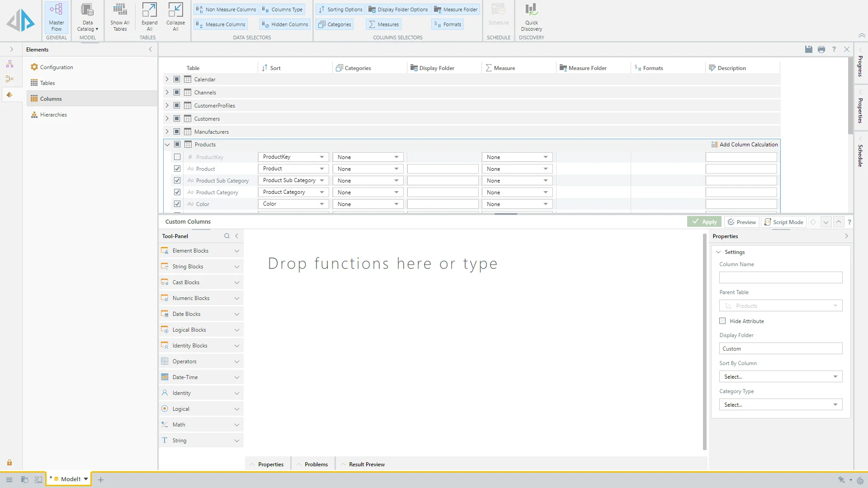868x488 pixels.
Task: Click the Tool-Panel search icon
Action: pos(227,236)
